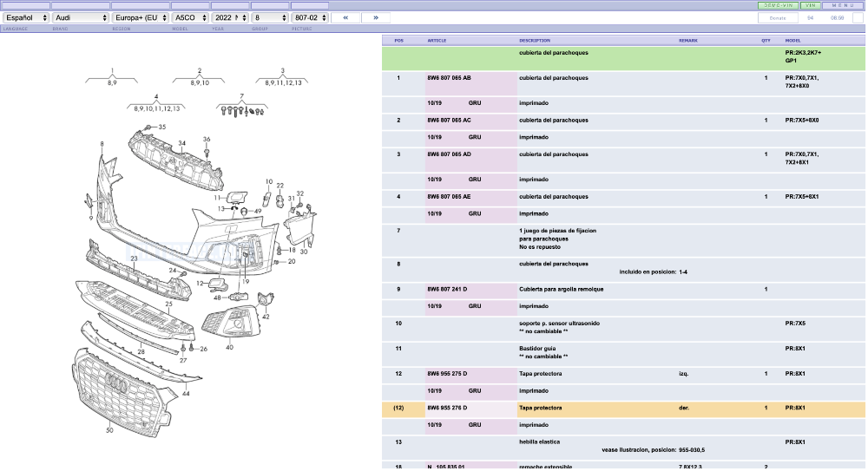
Task: Open the Year dropdown showing 2022
Action: pyautogui.click(x=230, y=17)
